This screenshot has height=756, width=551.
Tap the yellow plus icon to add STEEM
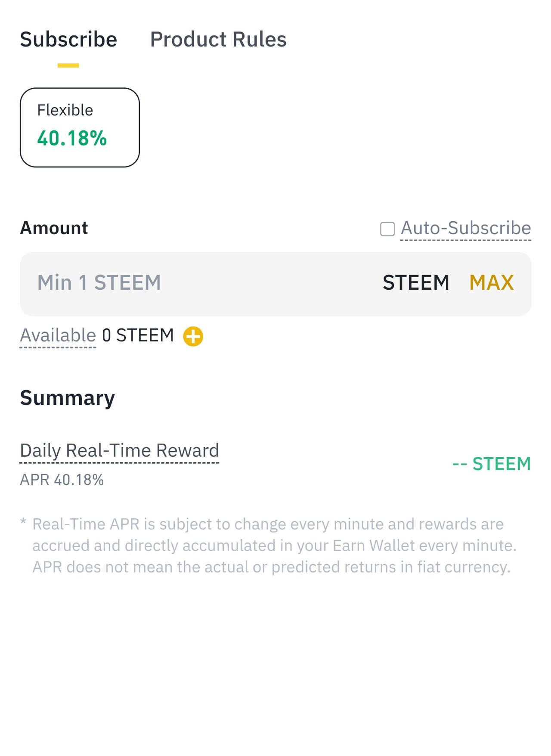(193, 336)
